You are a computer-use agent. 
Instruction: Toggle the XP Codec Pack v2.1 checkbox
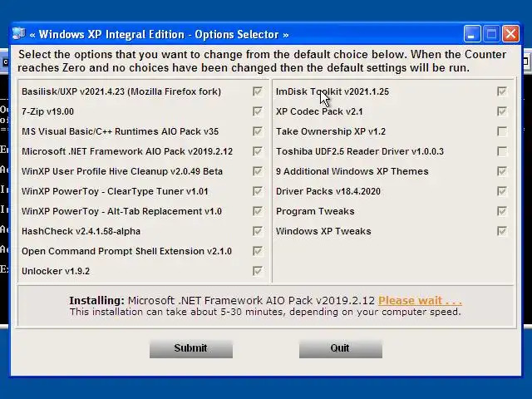point(502,111)
